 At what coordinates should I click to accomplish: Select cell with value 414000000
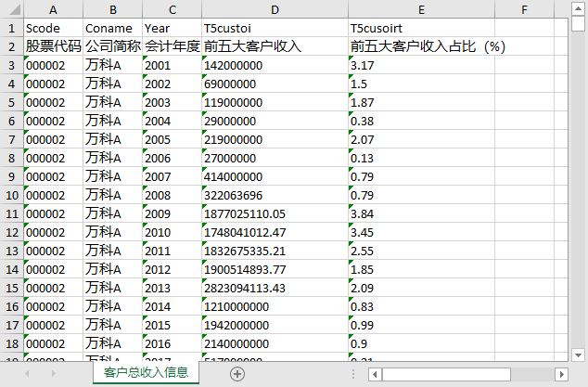275,176
